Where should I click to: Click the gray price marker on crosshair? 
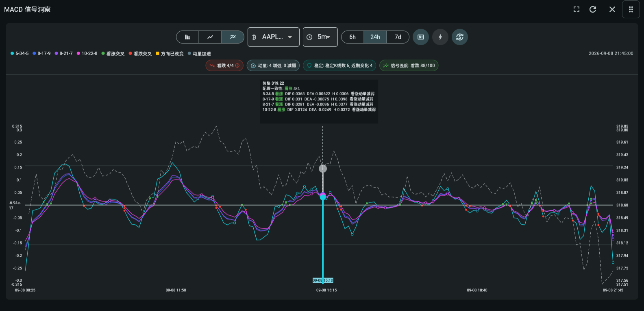coord(323,169)
